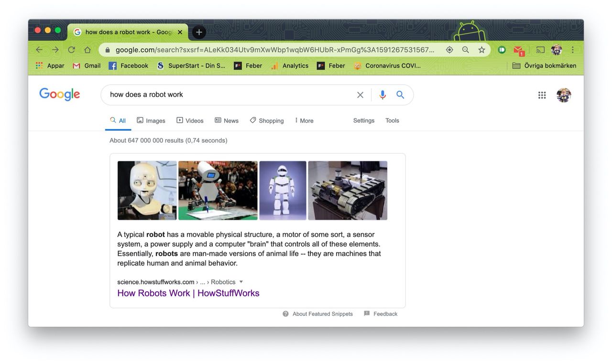Open the second Feber bookmark
Viewport: 612px width, 364px height.
click(331, 65)
